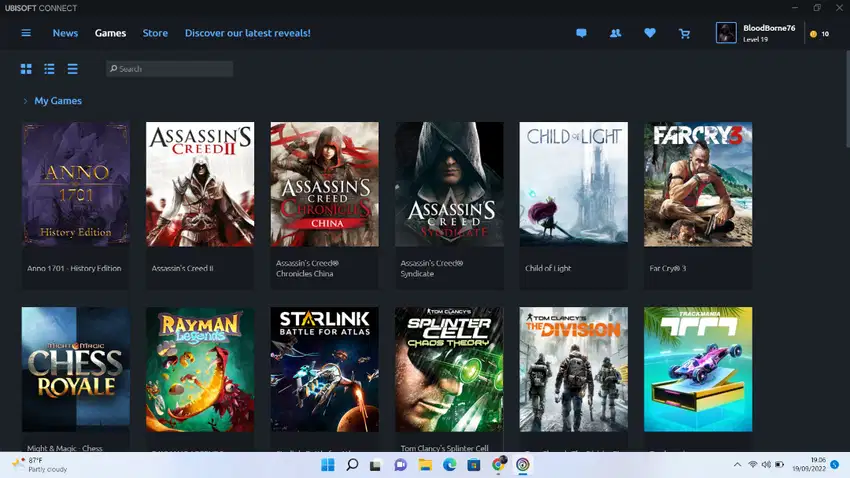Open Microsoft Store from taskbar
This screenshot has height=478, width=850.
[x=474, y=465]
